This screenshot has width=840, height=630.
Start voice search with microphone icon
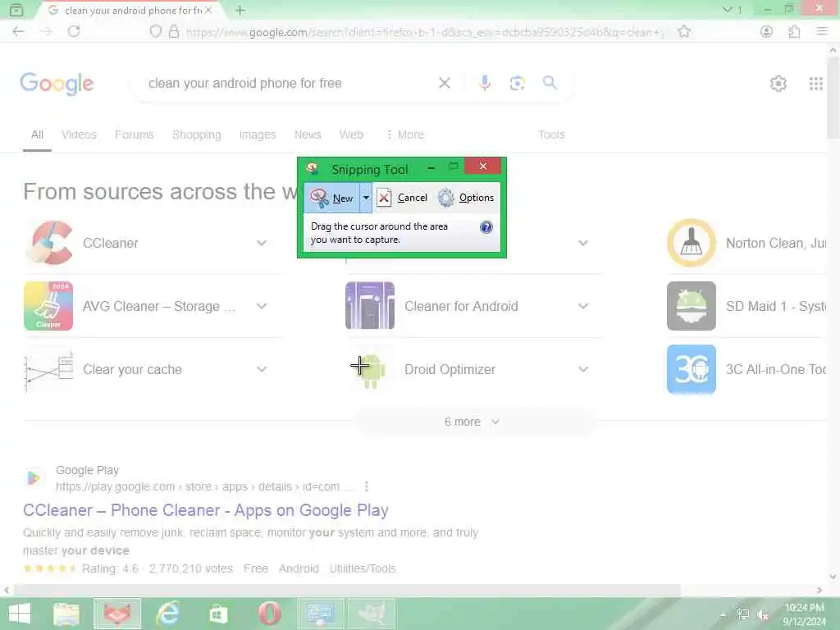pyautogui.click(x=484, y=83)
